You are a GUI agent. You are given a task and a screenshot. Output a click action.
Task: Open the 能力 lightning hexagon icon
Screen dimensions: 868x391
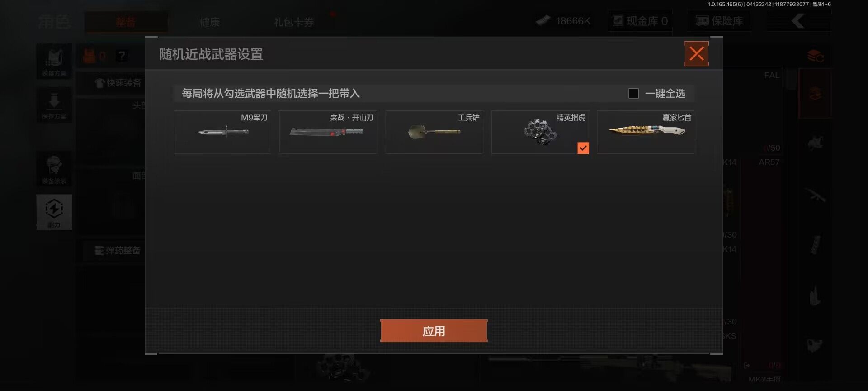(54, 212)
